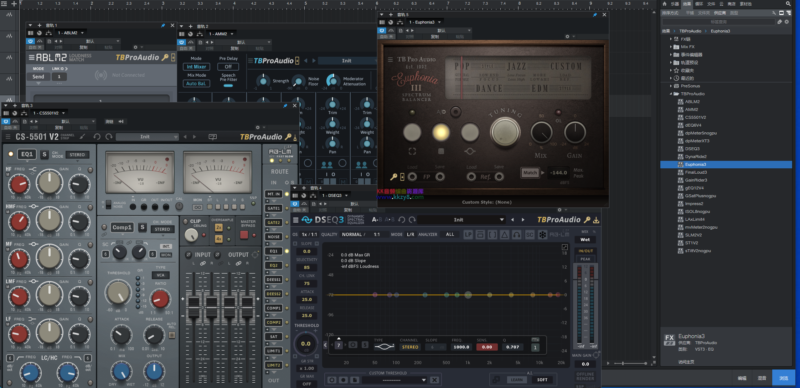Click the Match button in Euphonia III

pyautogui.click(x=530, y=173)
